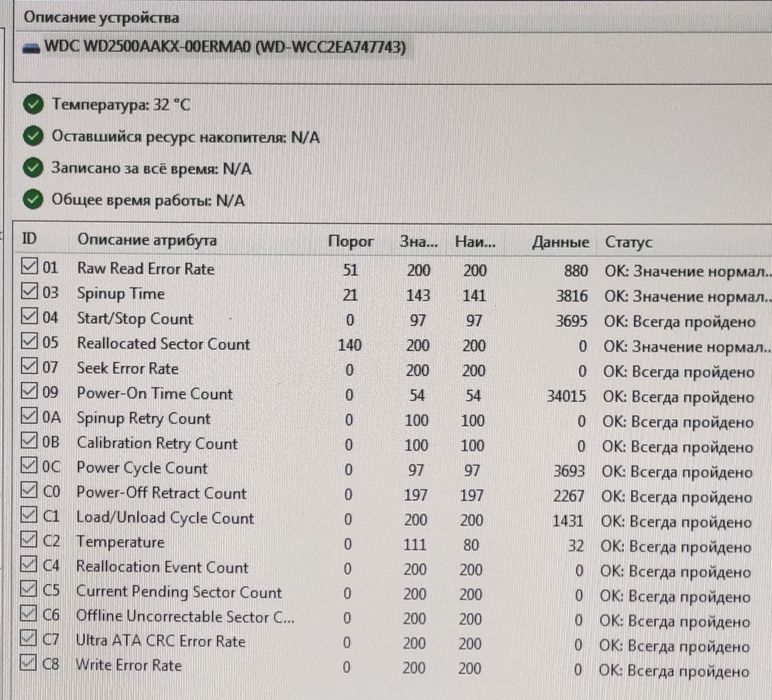Select the Raw Read Error Rate row name
The image size is (772, 700).
pos(146,269)
